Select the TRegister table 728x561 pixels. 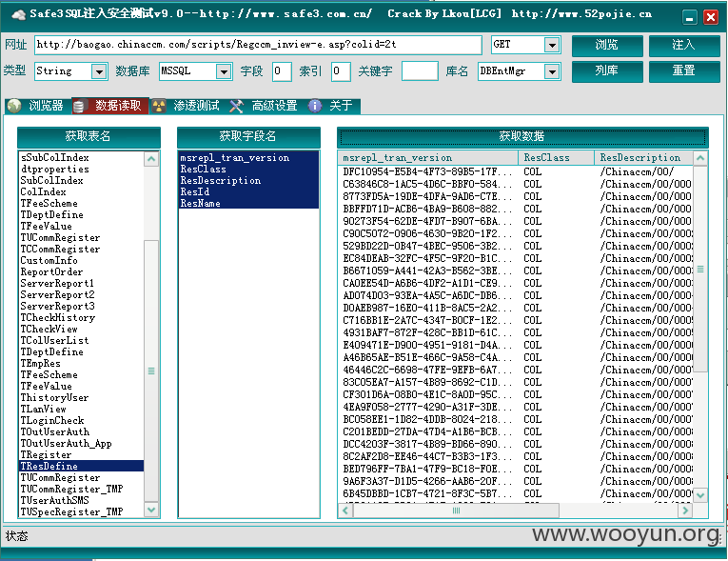tap(81, 455)
